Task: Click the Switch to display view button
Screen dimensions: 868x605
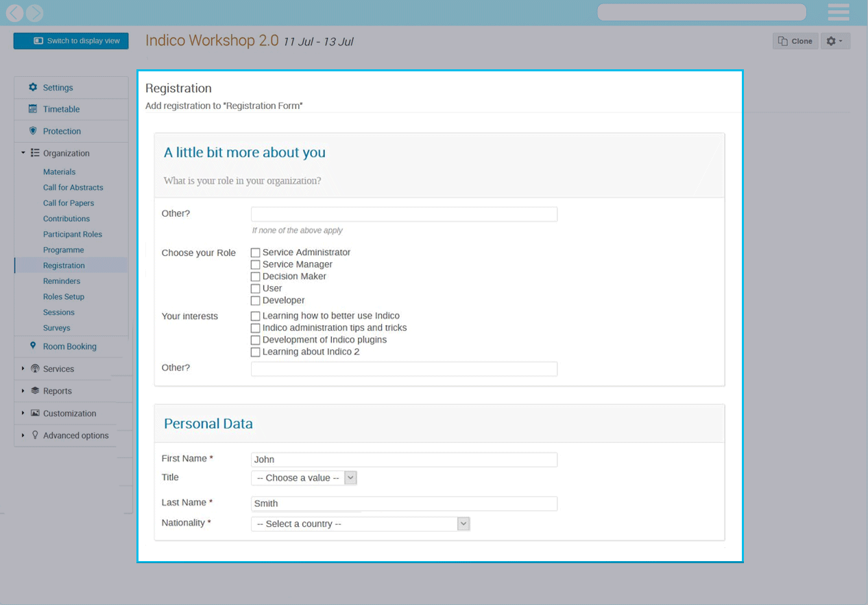Action: point(71,41)
